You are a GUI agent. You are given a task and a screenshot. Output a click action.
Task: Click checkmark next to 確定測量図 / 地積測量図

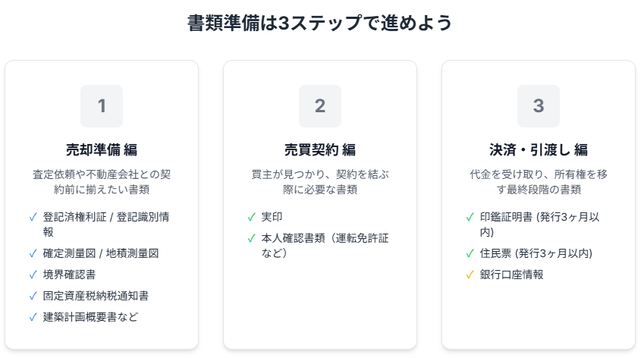click(x=33, y=253)
